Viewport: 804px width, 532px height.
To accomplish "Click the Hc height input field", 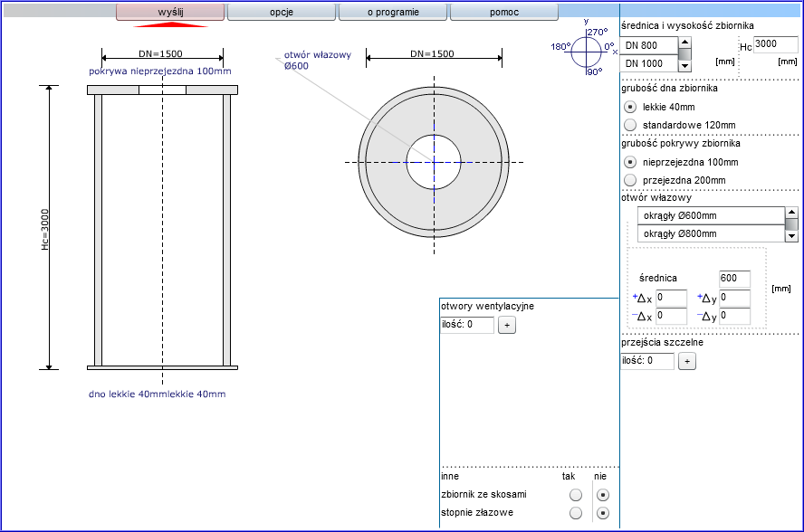I will click(x=775, y=44).
